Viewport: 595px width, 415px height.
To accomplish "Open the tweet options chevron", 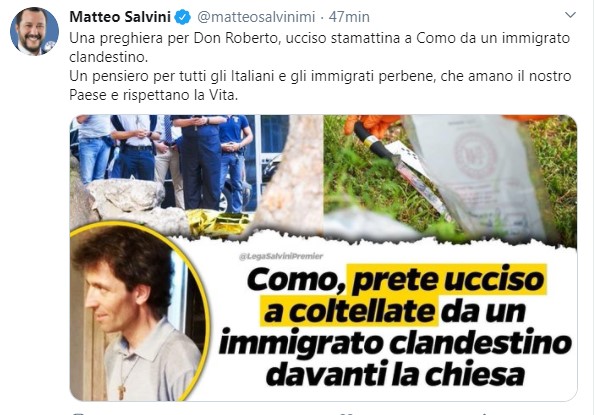I will pyautogui.click(x=570, y=15).
